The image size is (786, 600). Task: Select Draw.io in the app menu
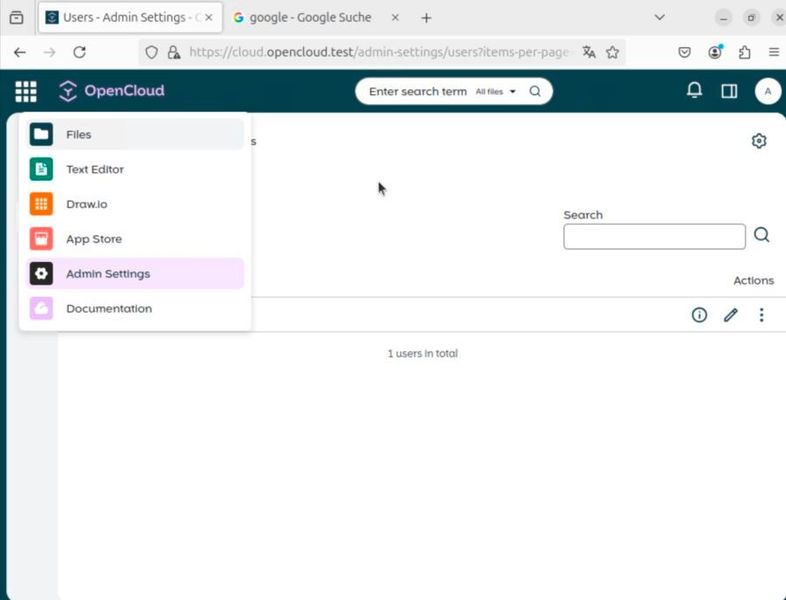pyautogui.click(x=135, y=204)
